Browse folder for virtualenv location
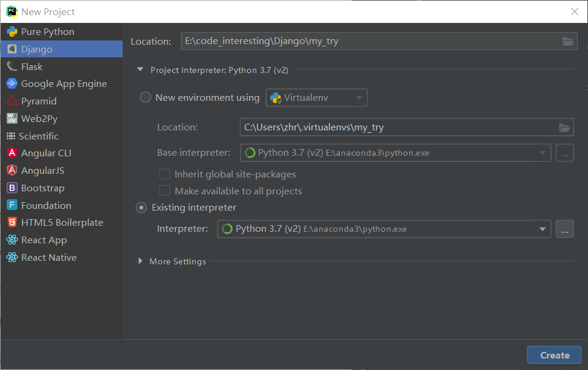The image size is (588, 370). tap(564, 128)
